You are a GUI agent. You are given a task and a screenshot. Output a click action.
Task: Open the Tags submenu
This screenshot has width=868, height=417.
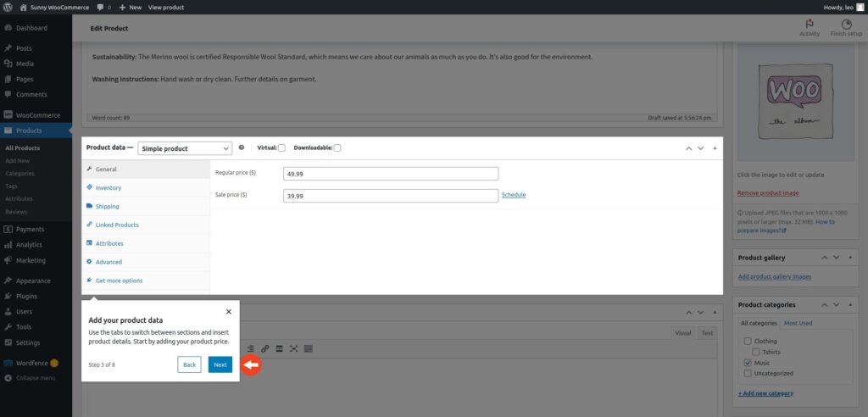pyautogui.click(x=10, y=186)
